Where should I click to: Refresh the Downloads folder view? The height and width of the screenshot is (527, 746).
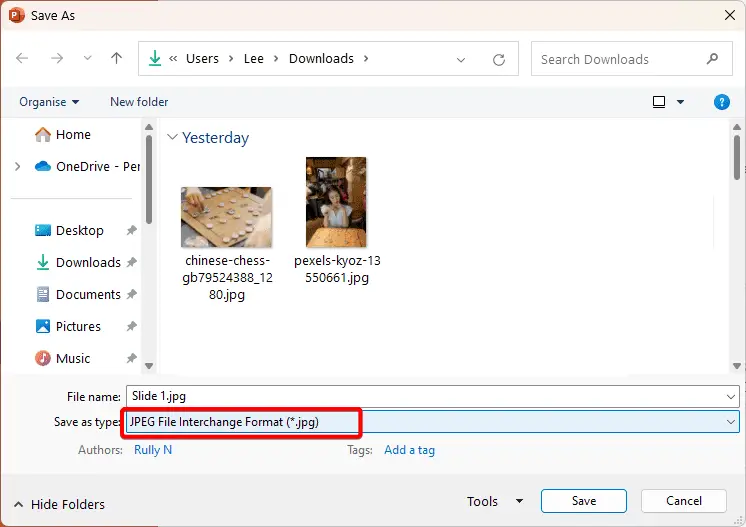pyautogui.click(x=499, y=59)
